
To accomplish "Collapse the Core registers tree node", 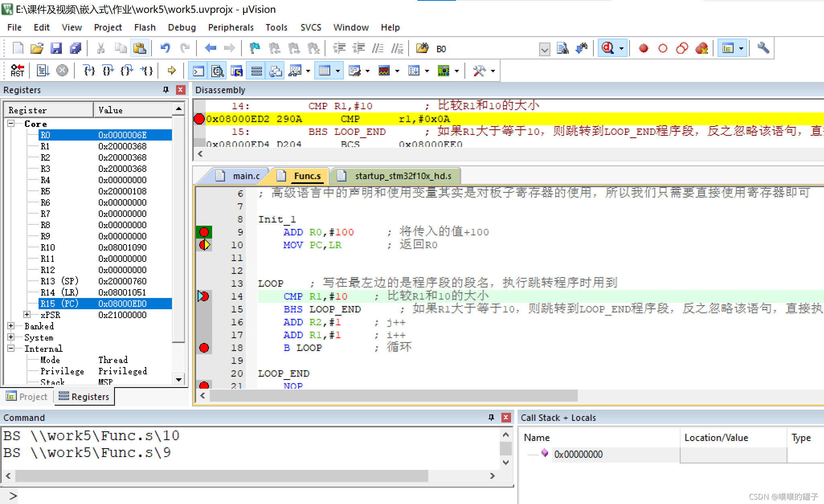I will click(11, 123).
